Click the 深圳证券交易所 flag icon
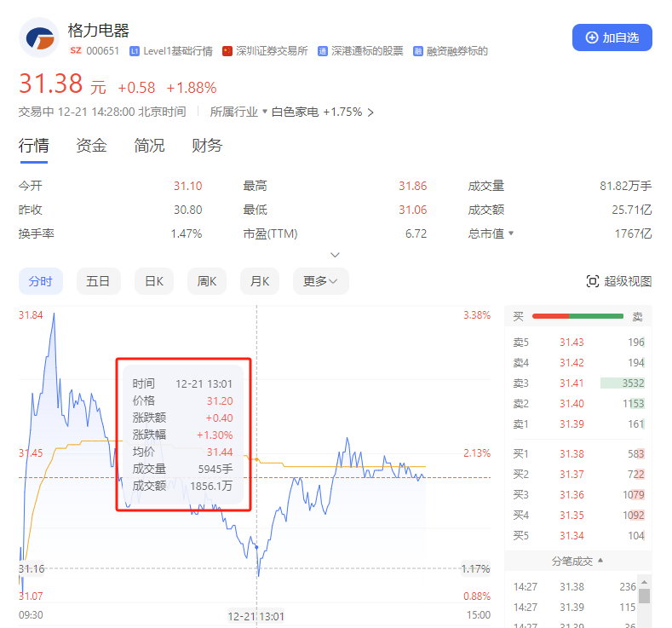Viewport: 672px width, 628px height. click(x=227, y=51)
